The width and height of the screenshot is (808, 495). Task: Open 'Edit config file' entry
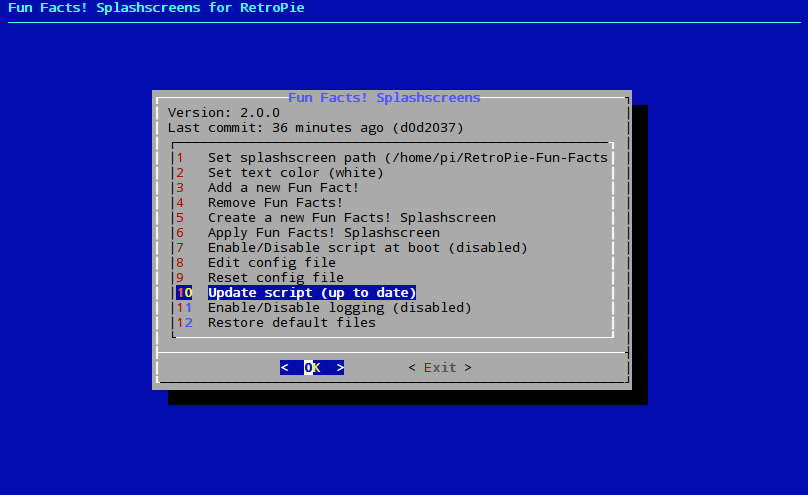pos(256,262)
